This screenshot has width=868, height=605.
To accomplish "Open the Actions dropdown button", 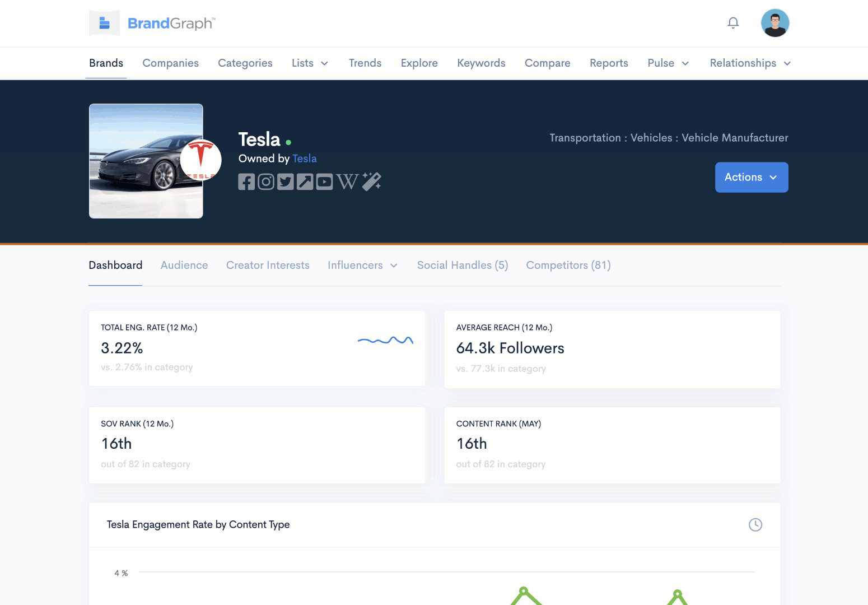I will pyautogui.click(x=752, y=178).
